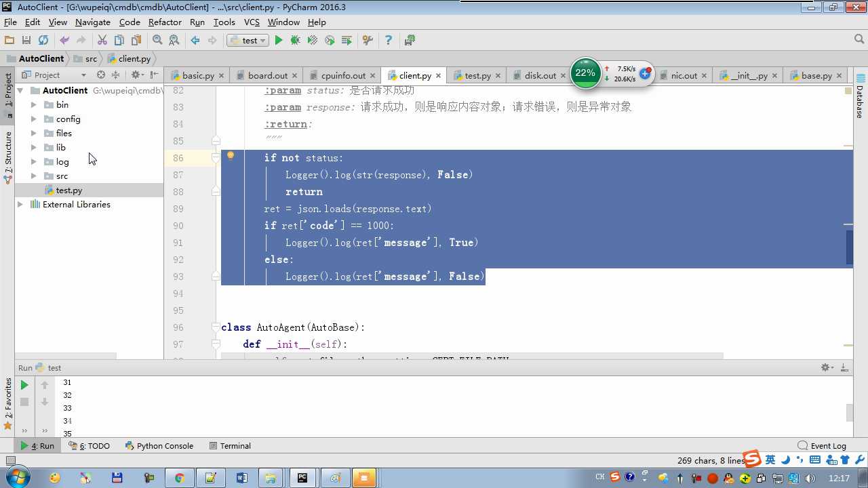Click the Save All toolbar icon
868x488 pixels.
click(x=26, y=41)
